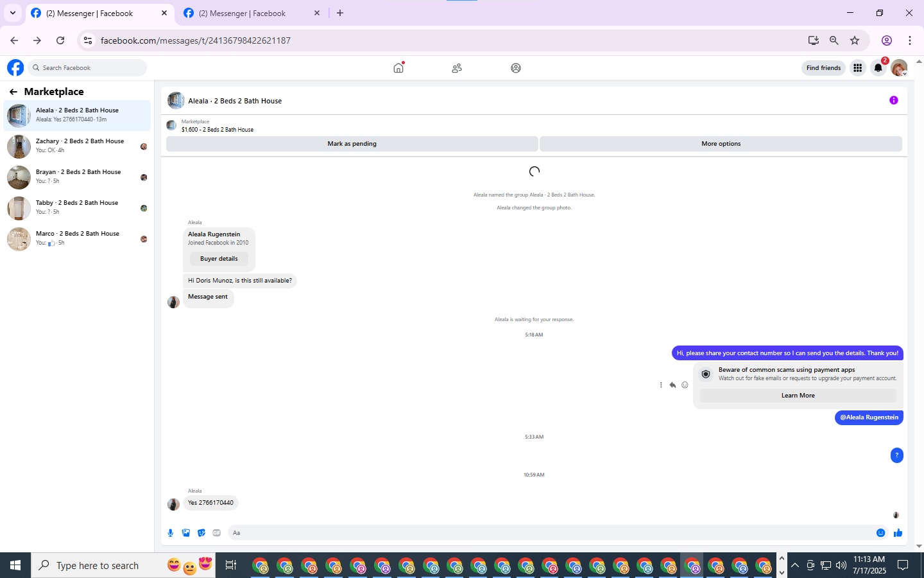Screen dimensions: 924x578
Task: Open the Brayan 2 Beds 2 Bath House chat
Action: point(77,177)
